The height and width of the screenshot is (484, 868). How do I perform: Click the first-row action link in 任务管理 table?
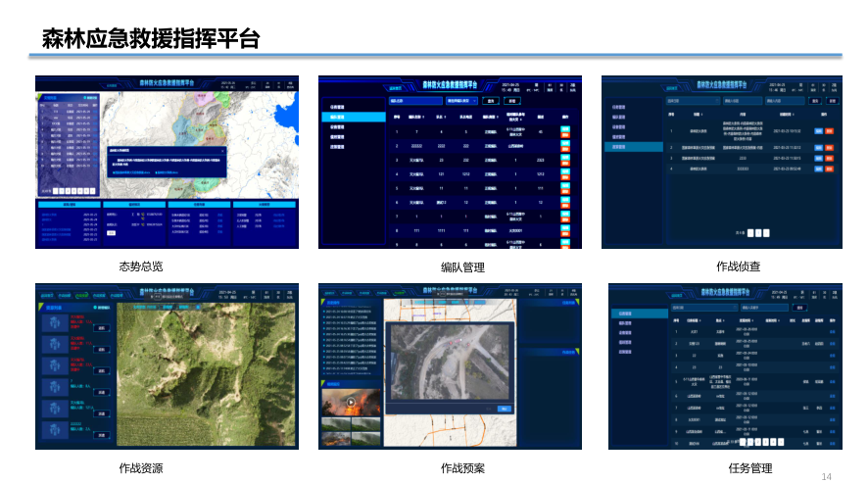coord(833,332)
